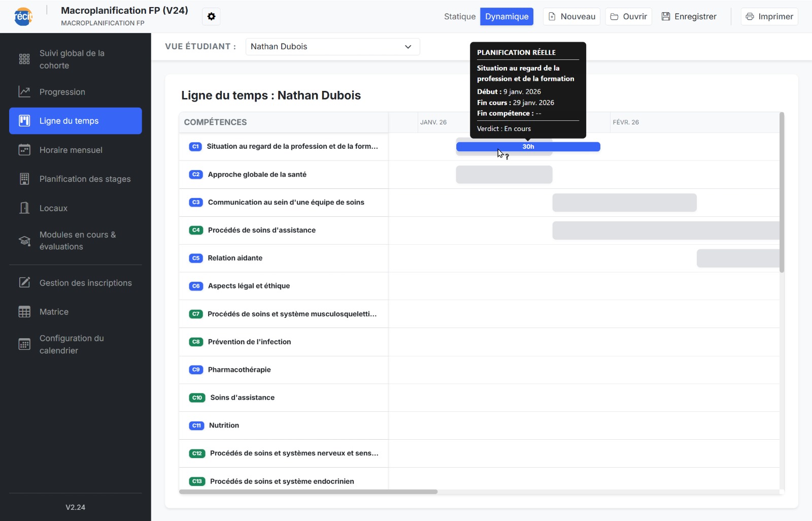Image resolution: width=812 pixels, height=521 pixels.
Task: Switch to Statique mode
Action: click(x=459, y=17)
